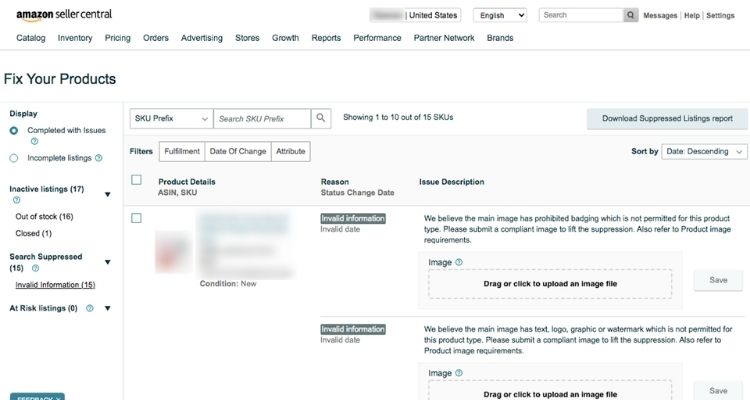Click the 'Condition: New' text

[x=228, y=284]
